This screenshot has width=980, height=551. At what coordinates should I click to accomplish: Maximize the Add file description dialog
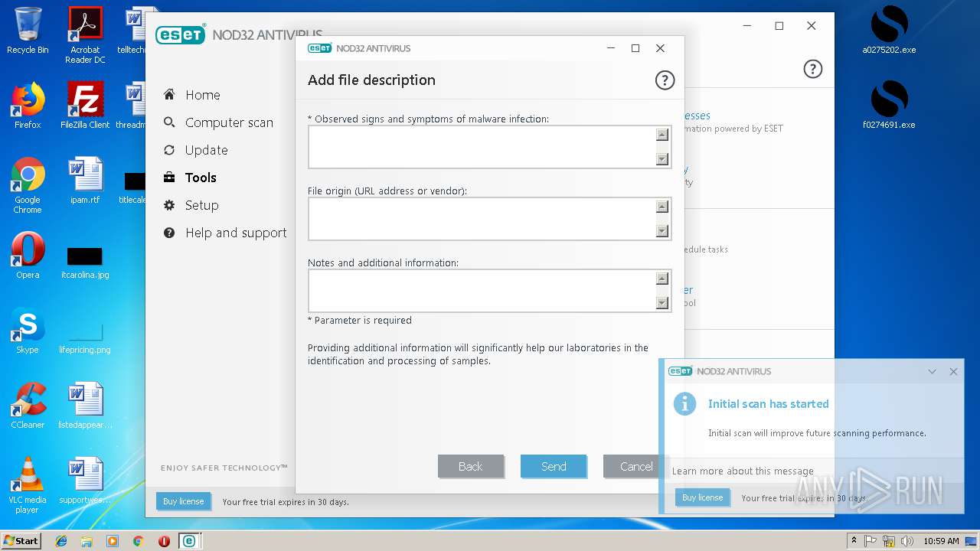tap(635, 48)
